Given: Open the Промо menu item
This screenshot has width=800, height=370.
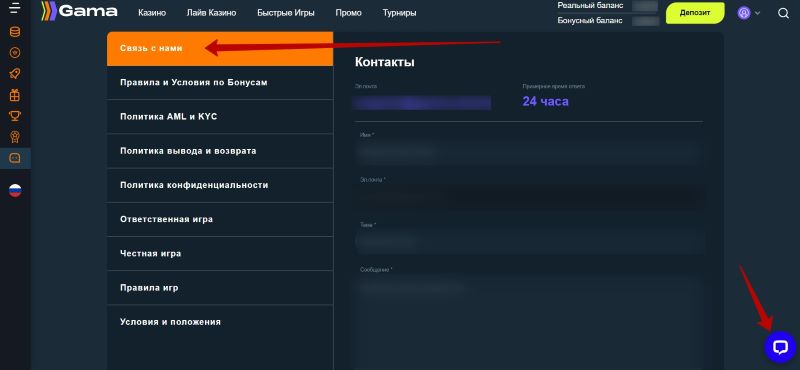Looking at the screenshot, I should click(x=348, y=13).
